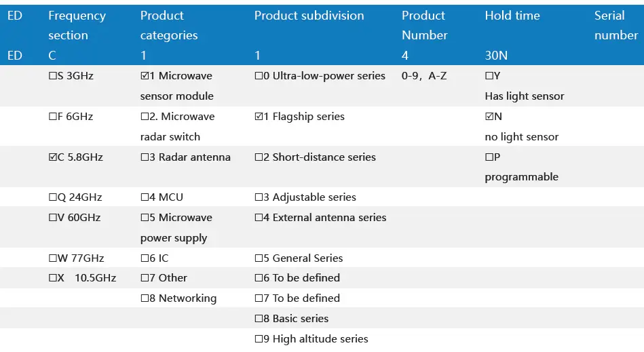Tick the X 10.5GHz checkbox

[x=52, y=278]
